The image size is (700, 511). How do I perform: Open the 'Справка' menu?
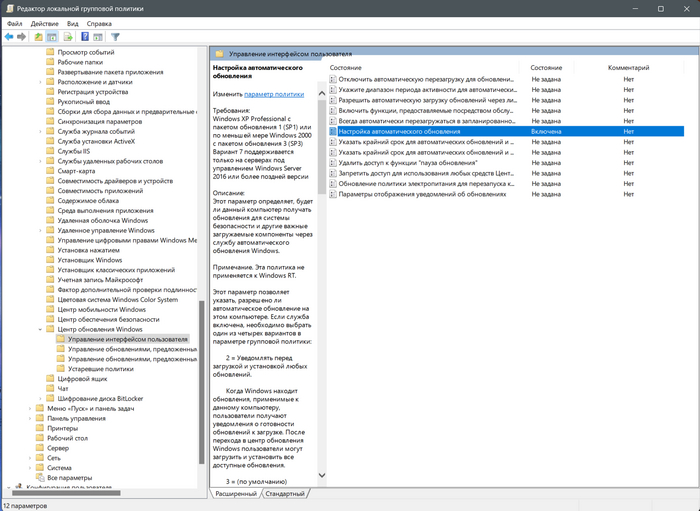[x=99, y=22]
